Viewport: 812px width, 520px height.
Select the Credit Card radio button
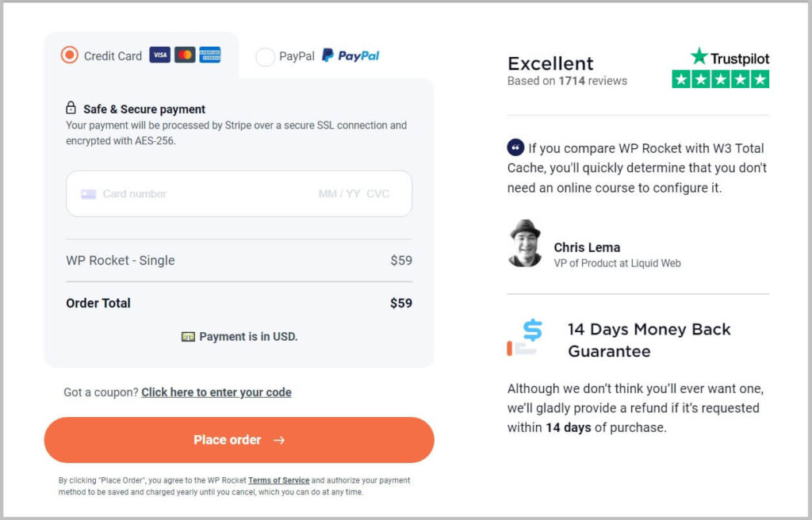70,55
